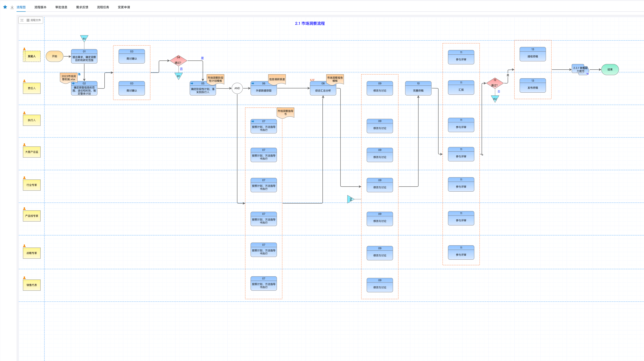Click the 04 通过? decision diamond
The width and height of the screenshot is (644, 361).
(178, 60)
